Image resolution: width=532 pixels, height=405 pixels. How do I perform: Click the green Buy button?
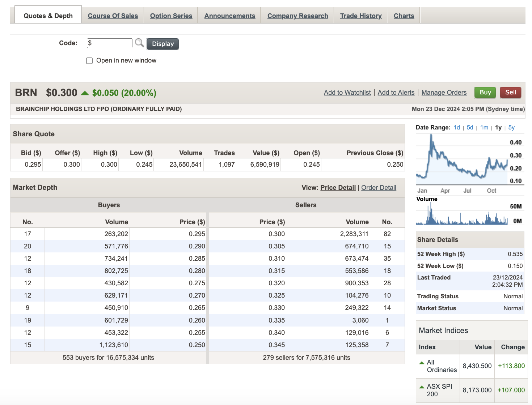(x=485, y=92)
